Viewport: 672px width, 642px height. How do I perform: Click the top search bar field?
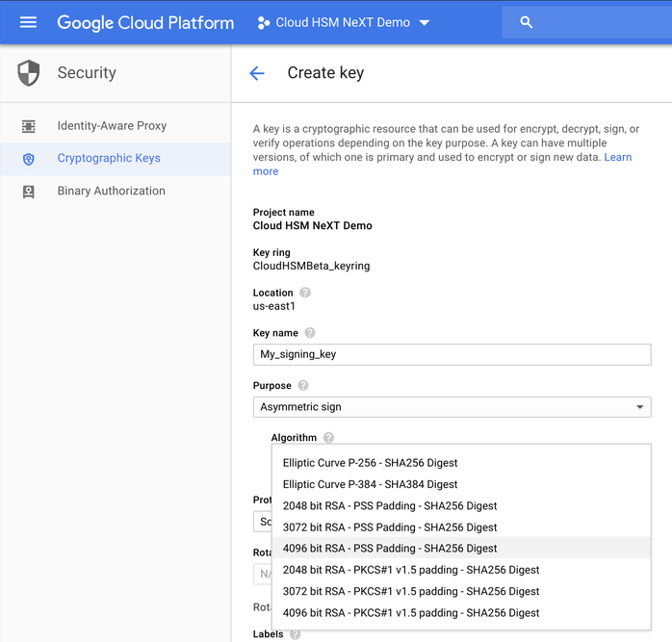[x=587, y=22]
